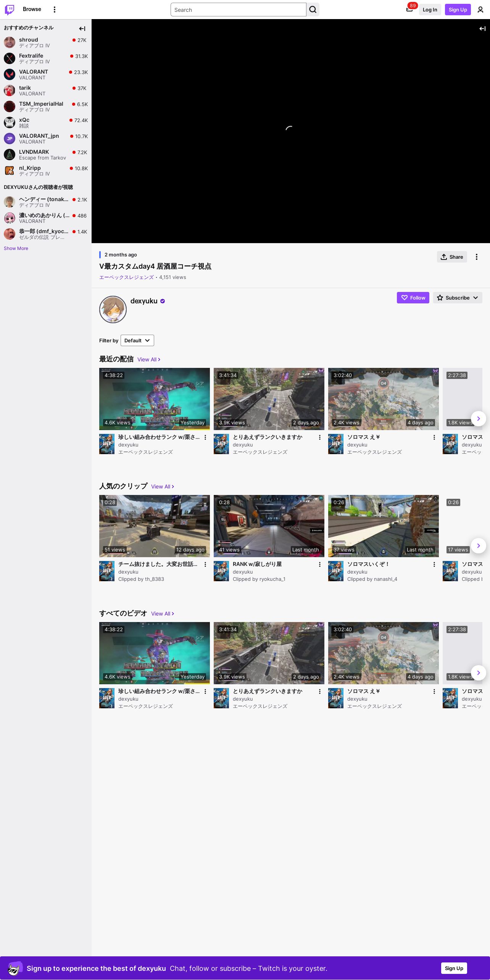Click View All for すべてのビデオ
The image size is (490, 980).
pyautogui.click(x=163, y=614)
